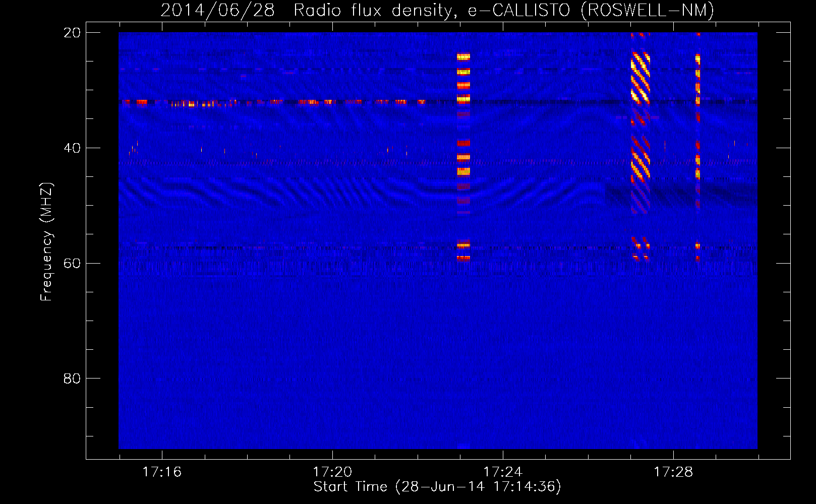
Task: Click the time tick label '17:20'
Action: [x=332, y=472]
